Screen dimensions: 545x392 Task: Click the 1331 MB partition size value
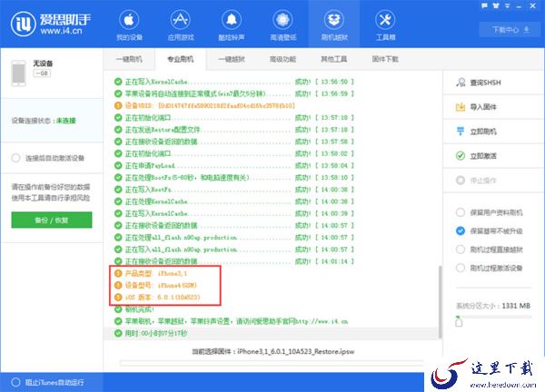coord(516,306)
